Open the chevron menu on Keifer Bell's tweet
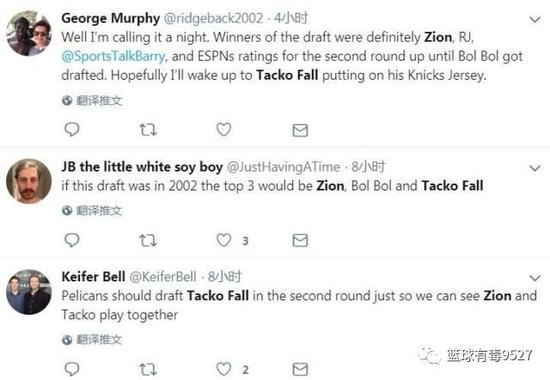Image resolution: width=550 pixels, height=380 pixels. (x=535, y=278)
